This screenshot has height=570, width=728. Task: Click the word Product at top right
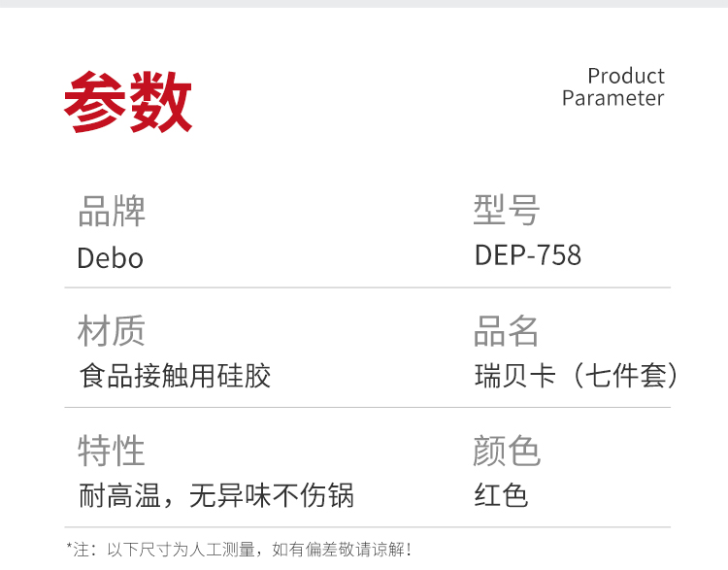[x=626, y=76]
